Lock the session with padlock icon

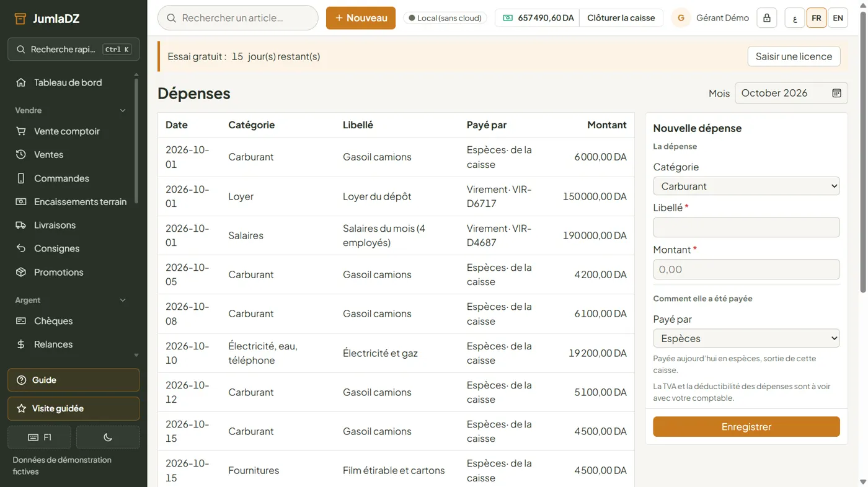pos(767,18)
